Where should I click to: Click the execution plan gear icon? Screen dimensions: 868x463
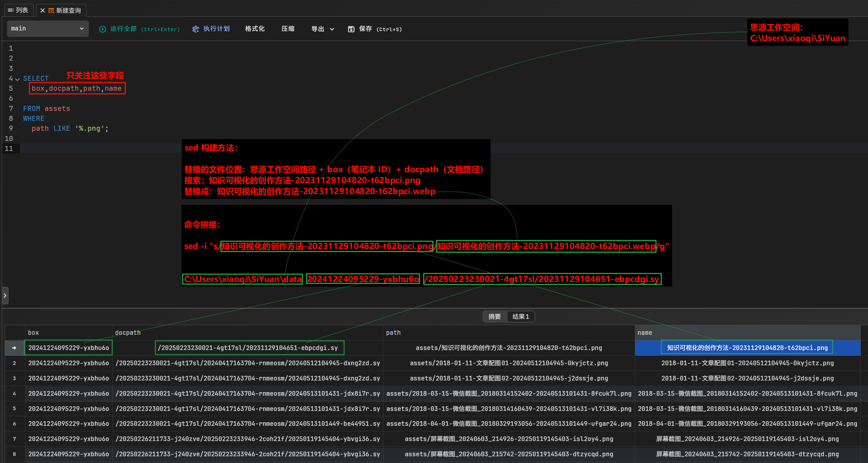(x=195, y=29)
